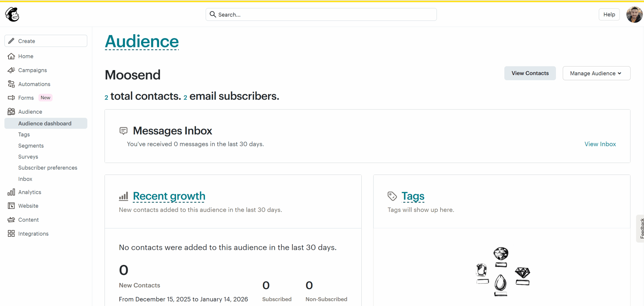
Task: Click the View Contacts button
Action: coord(530,73)
